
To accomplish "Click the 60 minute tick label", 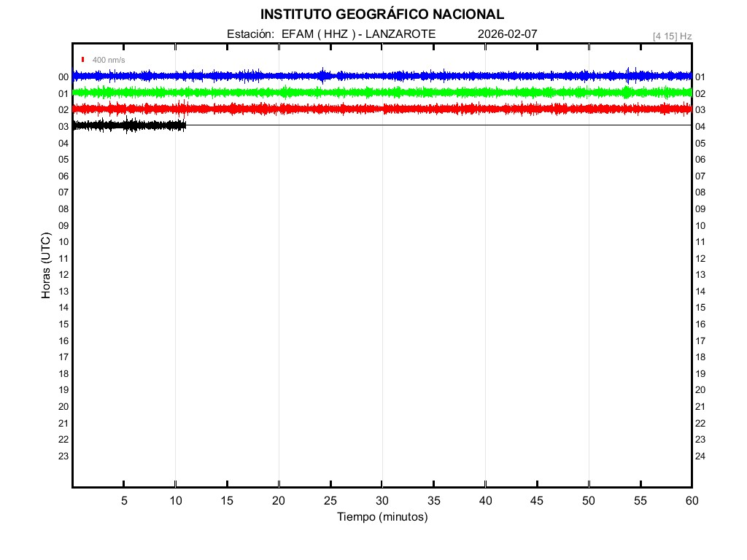I will (691, 500).
